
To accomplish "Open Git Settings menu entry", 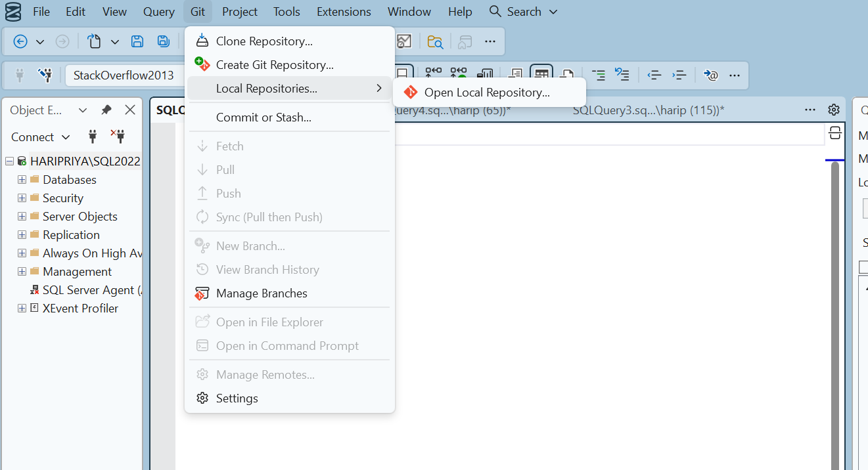I will pos(290,398).
